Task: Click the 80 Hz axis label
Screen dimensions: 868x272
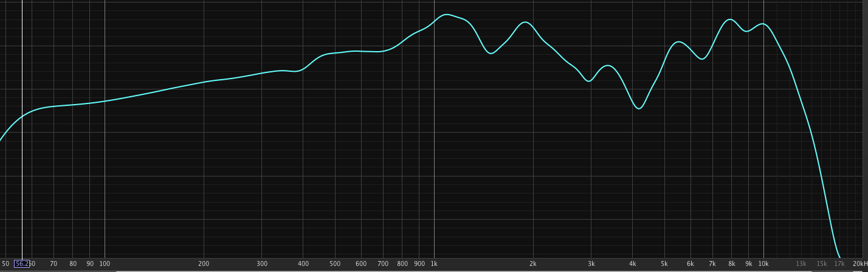Action: pos(73,263)
